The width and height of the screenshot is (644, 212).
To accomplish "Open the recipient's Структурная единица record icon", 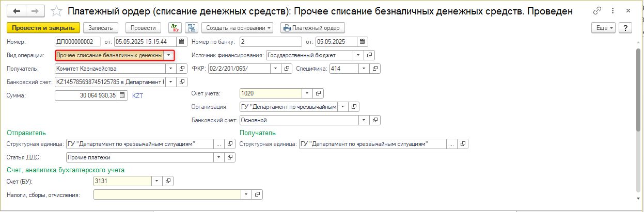I will pos(463,144).
